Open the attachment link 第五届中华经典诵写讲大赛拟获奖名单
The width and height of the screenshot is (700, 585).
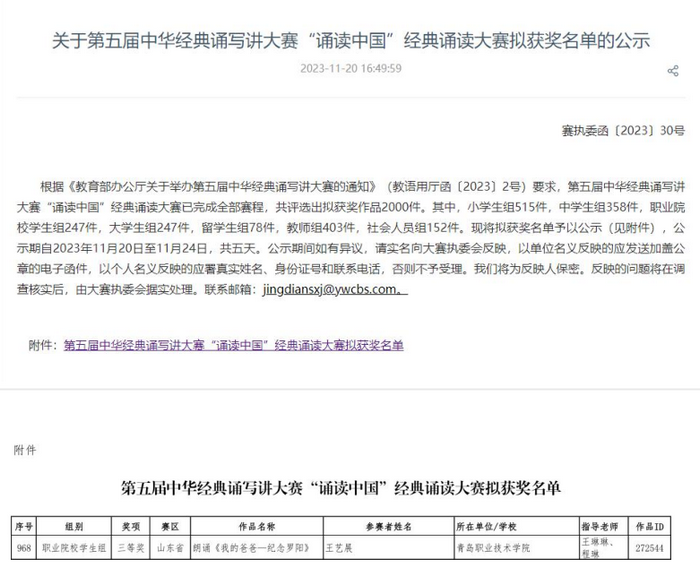pos(233,345)
